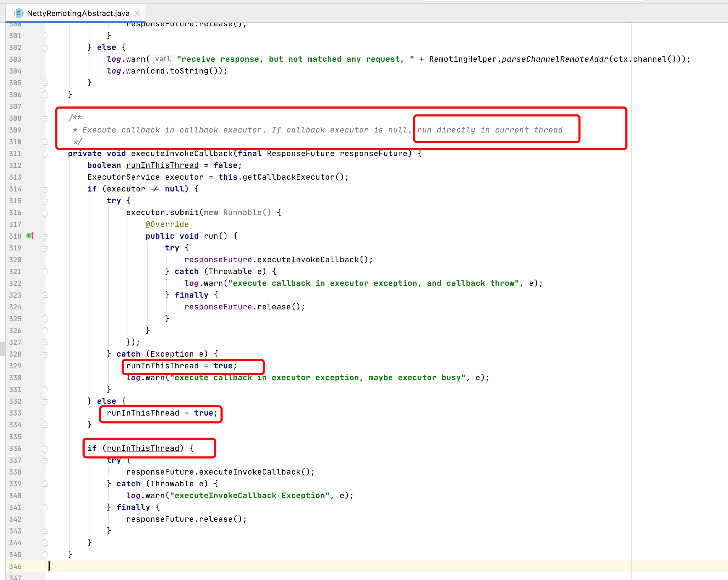Image resolution: width=728 pixels, height=580 pixels.
Task: Click parseChannelRemoteAddr method reference
Action: click(x=555, y=59)
